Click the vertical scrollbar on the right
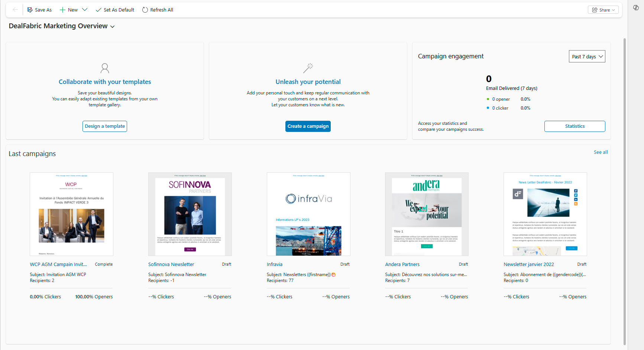The image size is (644, 350). click(625, 191)
